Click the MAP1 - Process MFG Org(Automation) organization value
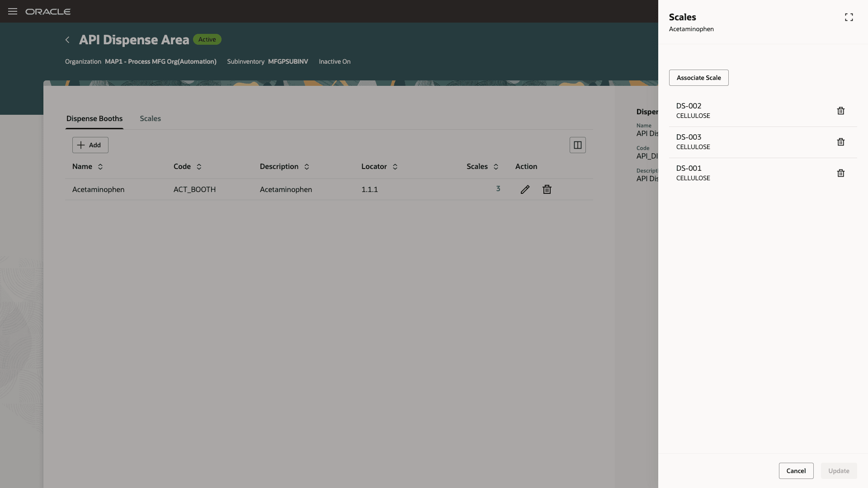The height and width of the screenshot is (488, 868). tap(160, 61)
